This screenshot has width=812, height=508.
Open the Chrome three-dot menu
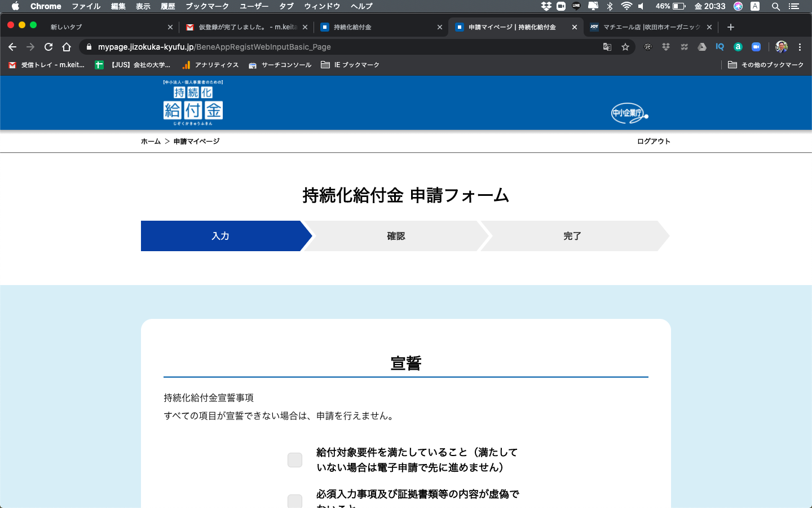click(800, 47)
